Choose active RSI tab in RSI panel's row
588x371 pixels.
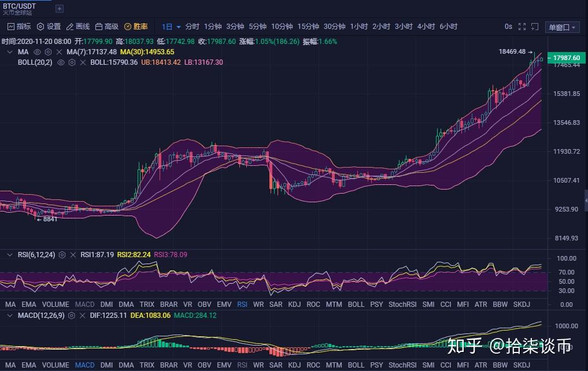pyautogui.click(x=242, y=305)
